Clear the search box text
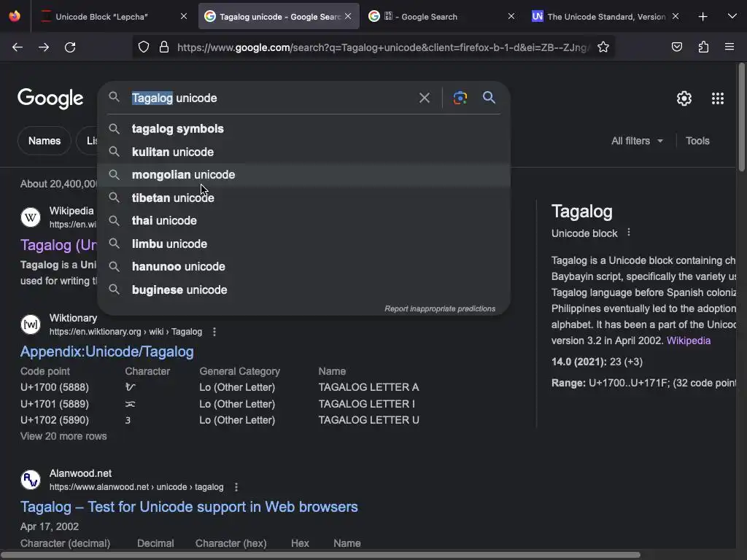 (x=424, y=98)
